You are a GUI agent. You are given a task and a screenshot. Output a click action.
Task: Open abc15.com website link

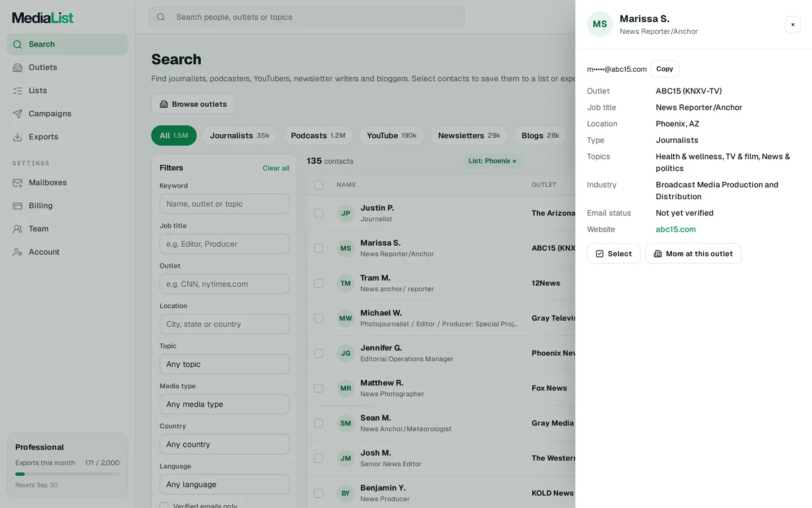click(x=676, y=229)
